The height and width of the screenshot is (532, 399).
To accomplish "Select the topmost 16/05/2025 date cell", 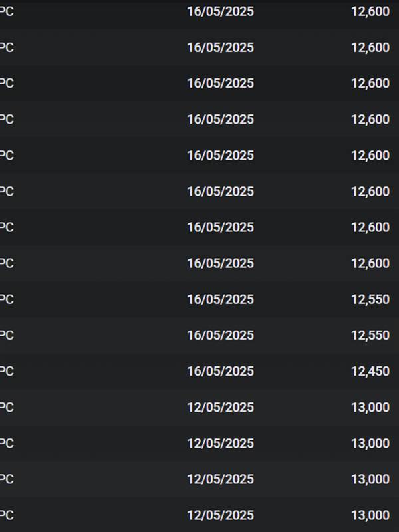I will coord(221,11).
